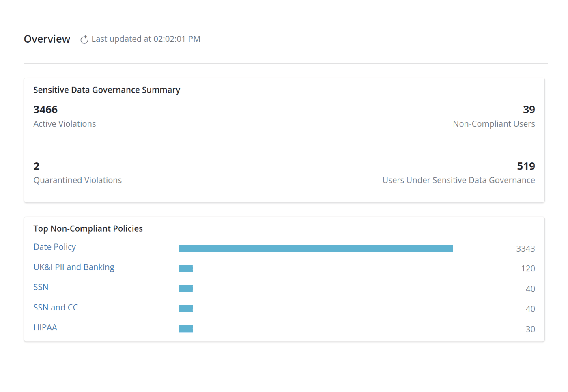Click the HIPAA policy link
This screenshot has height=392, width=568.
[45, 327]
